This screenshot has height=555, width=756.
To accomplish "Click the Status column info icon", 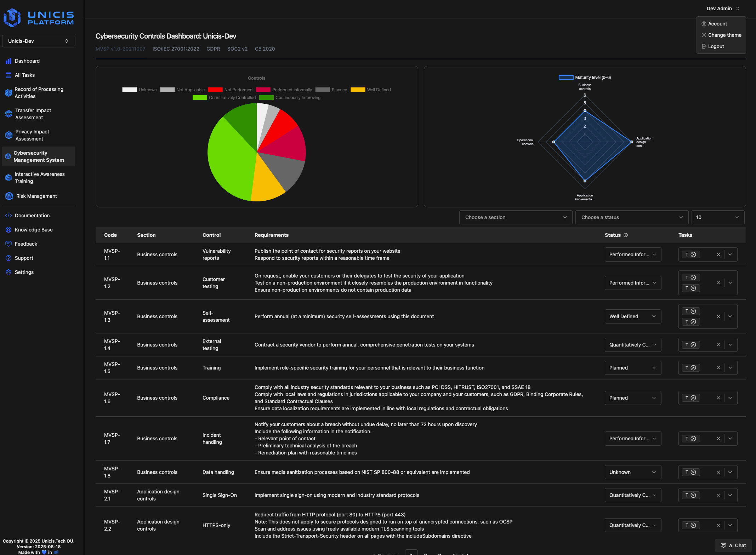I will (x=626, y=235).
